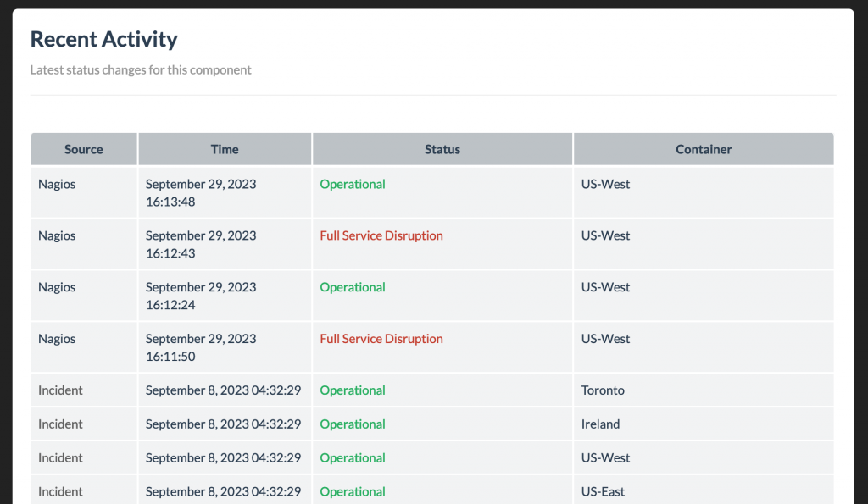Select the 16:12:43 timestamp cell
Screen dimensions: 868x504
tap(201, 244)
